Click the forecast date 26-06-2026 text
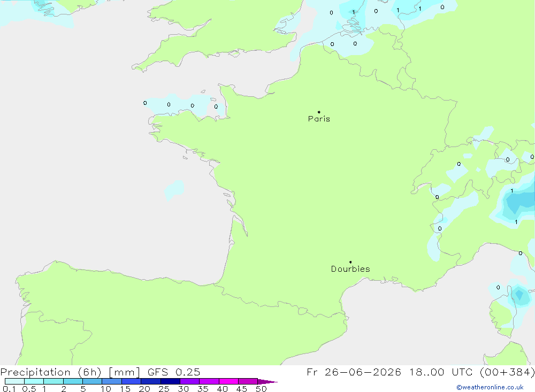535x392 pixels. (x=363, y=372)
